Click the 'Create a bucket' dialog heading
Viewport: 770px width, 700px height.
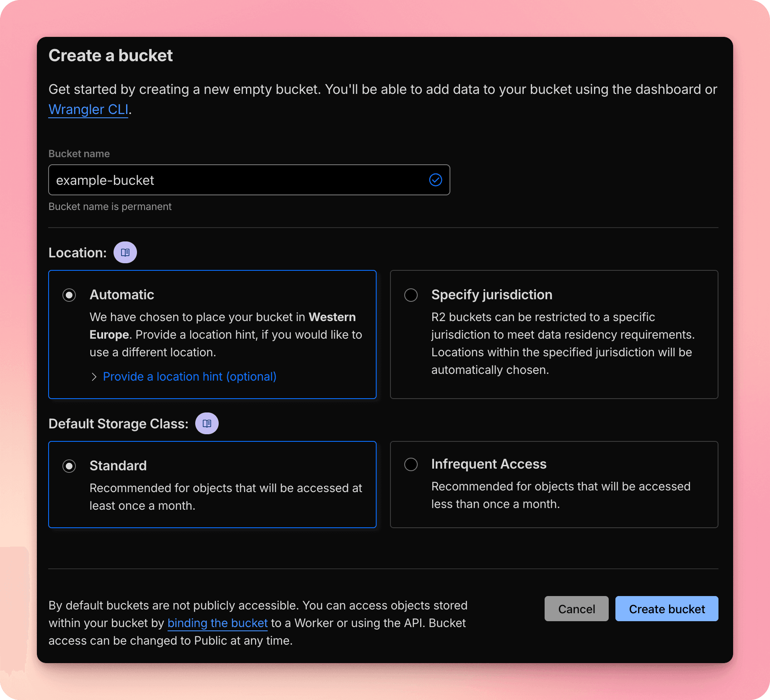[111, 56]
